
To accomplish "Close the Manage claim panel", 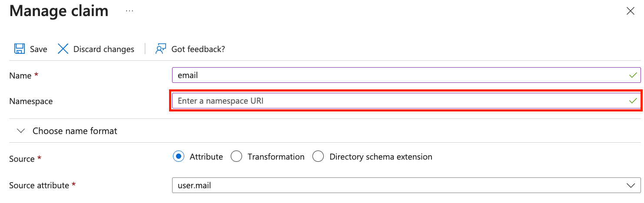I will 630,11.
